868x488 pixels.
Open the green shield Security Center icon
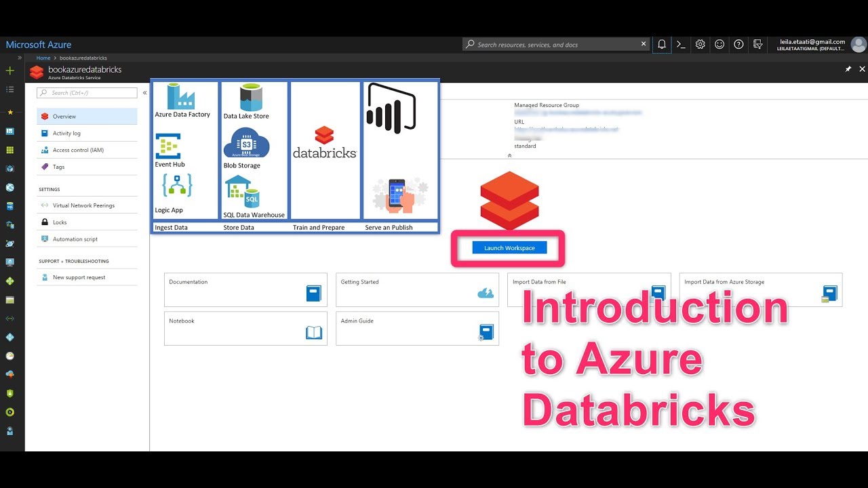coord(9,393)
